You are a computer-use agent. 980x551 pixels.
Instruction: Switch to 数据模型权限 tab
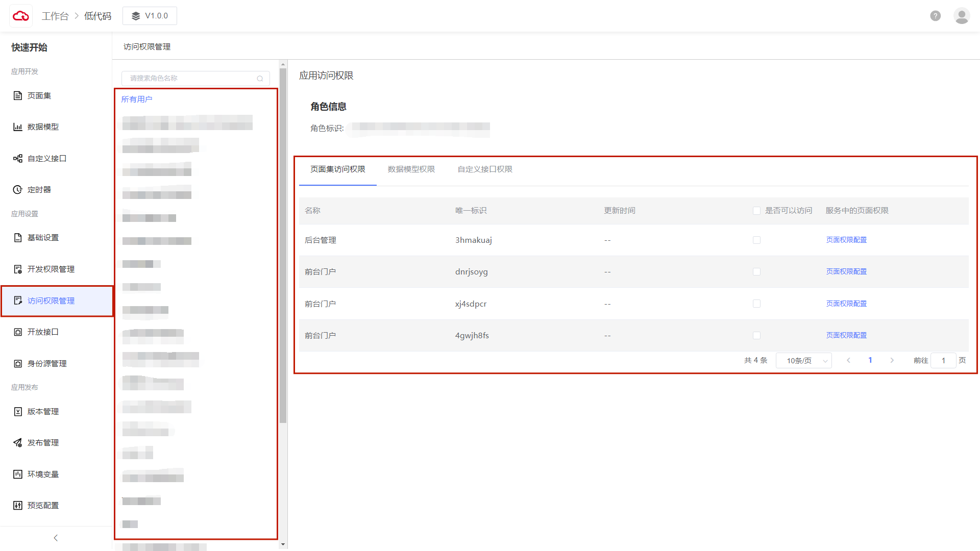pos(411,169)
